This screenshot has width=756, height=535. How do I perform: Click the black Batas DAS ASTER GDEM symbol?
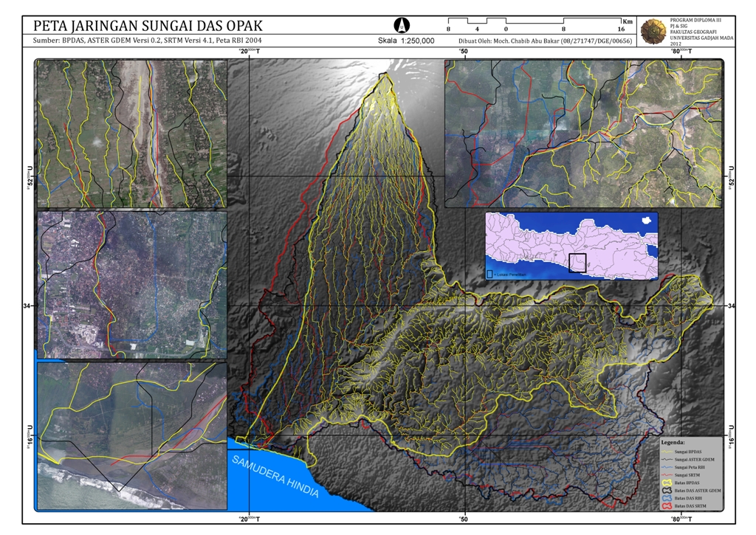[668, 491]
